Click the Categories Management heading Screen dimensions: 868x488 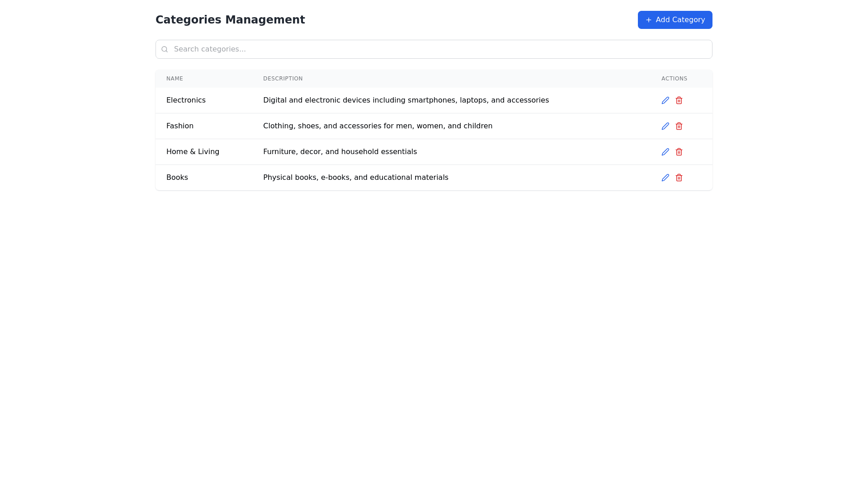coord(230,20)
